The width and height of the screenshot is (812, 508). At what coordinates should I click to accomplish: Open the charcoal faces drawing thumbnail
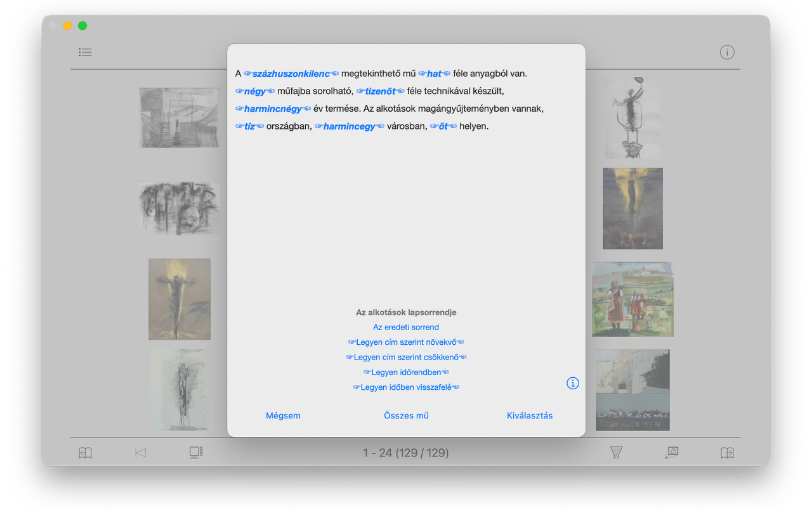[180, 208]
